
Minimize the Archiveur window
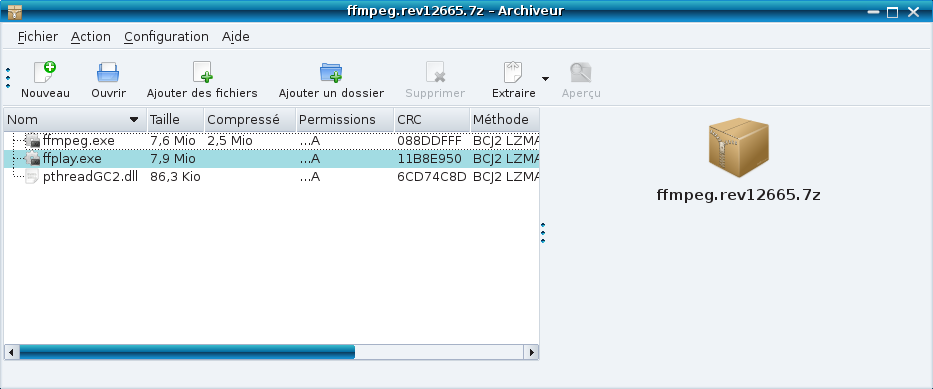pyautogui.click(x=873, y=12)
